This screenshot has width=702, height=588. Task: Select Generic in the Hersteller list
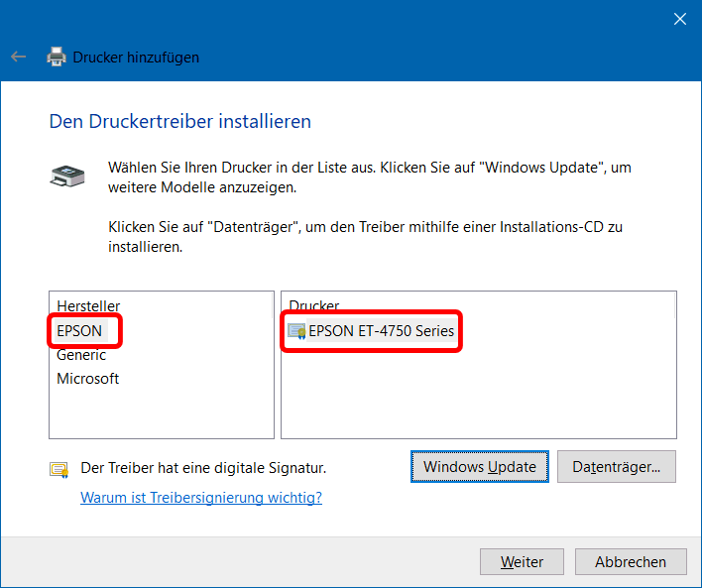tap(81, 355)
